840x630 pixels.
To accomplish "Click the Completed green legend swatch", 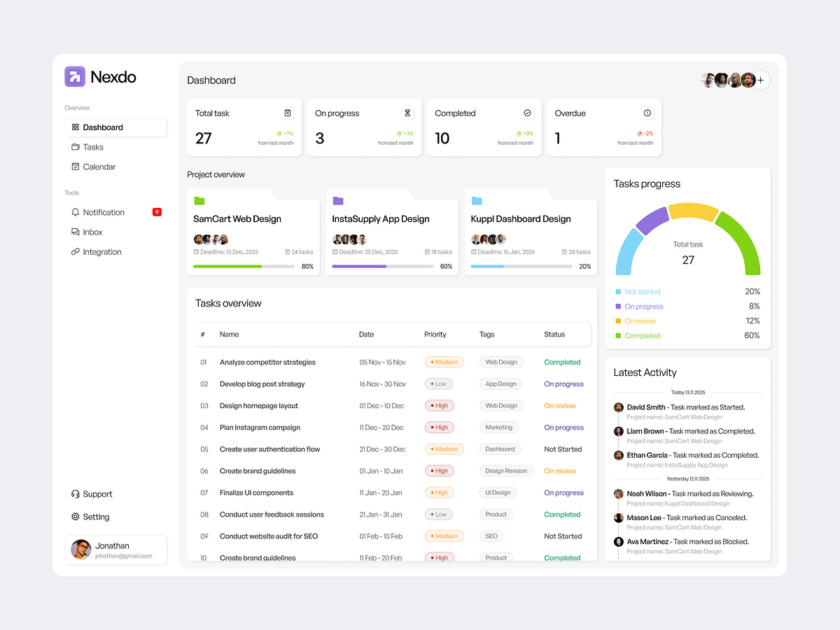I will [x=618, y=336].
